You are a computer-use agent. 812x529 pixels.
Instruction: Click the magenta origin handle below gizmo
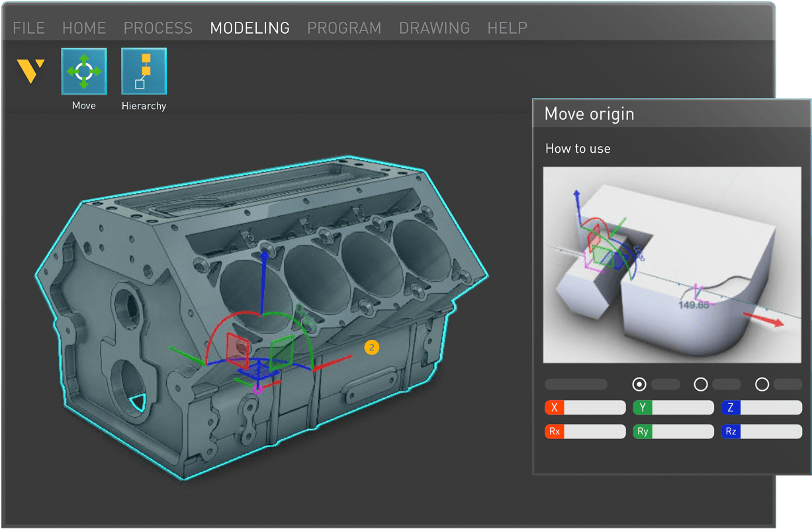258,390
